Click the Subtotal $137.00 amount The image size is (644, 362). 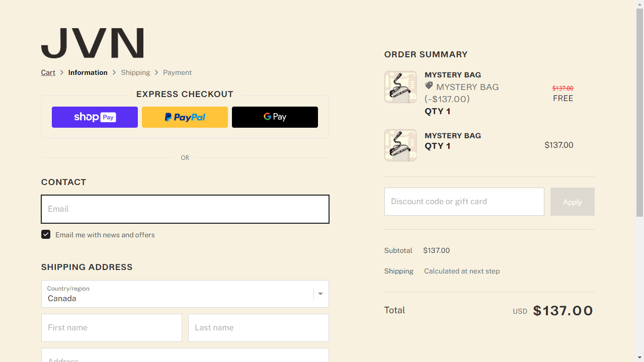pyautogui.click(x=437, y=250)
